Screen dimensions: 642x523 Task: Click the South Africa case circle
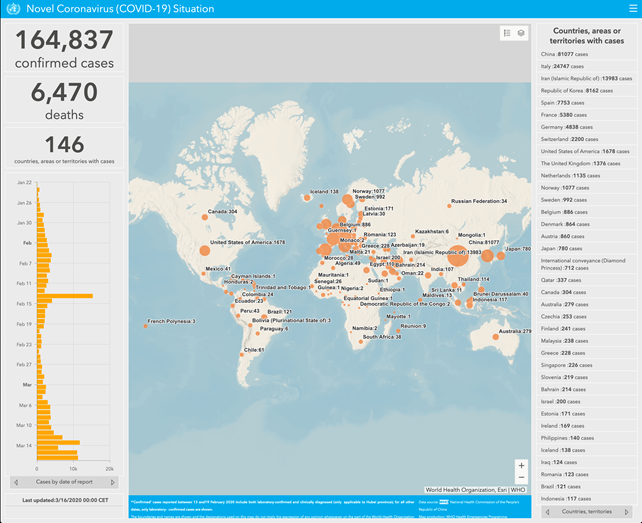click(361, 342)
